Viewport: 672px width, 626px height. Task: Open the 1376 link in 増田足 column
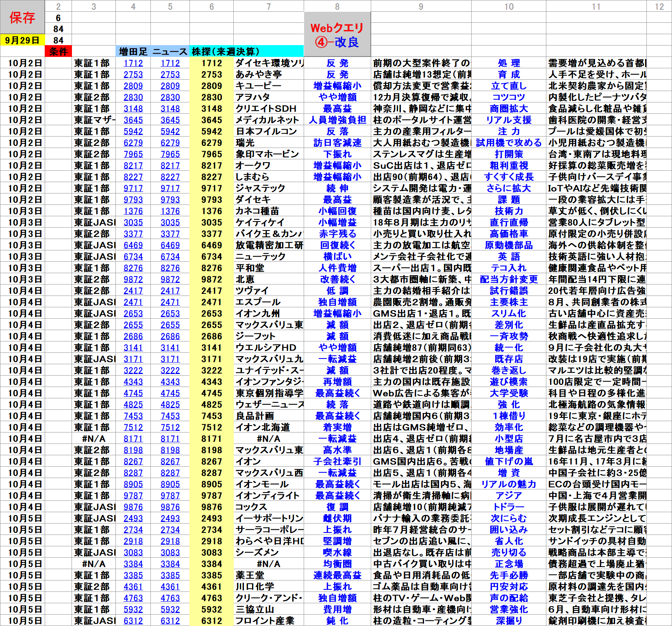[x=133, y=211]
